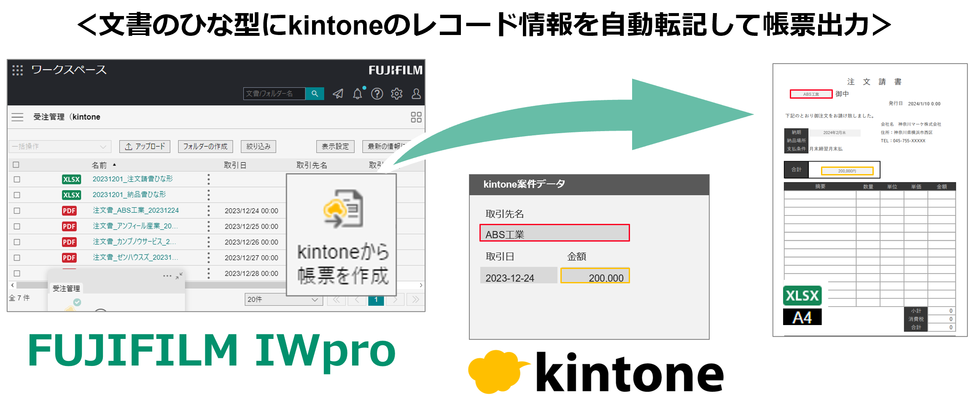The width and height of the screenshot is (980, 406).
Task: Check the select-all checkbox in header
Action: pyautogui.click(x=16, y=165)
